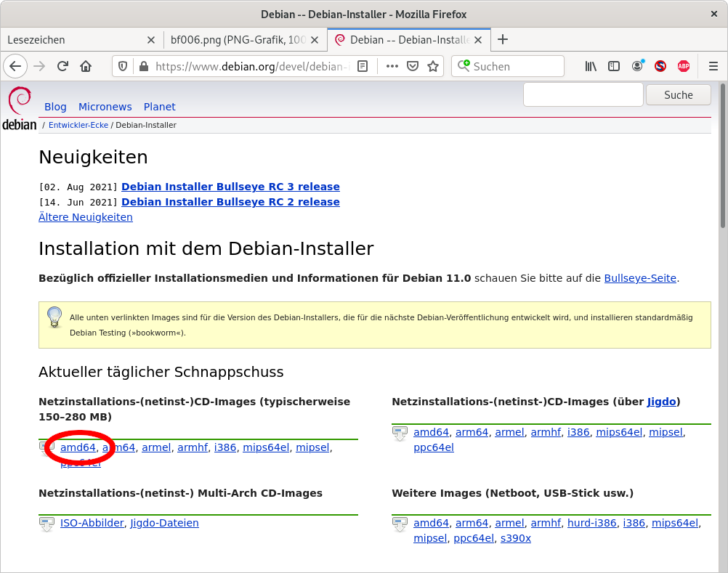Viewport: 728px width, 573px height.
Task: Close the bf006.png tab
Action: [x=315, y=40]
